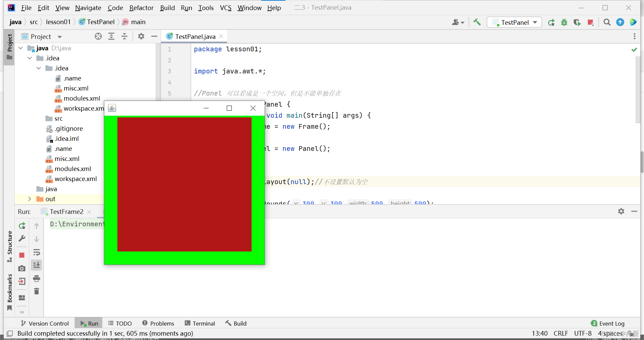
Task: Collapse all in Project panel
Action: click(124, 37)
